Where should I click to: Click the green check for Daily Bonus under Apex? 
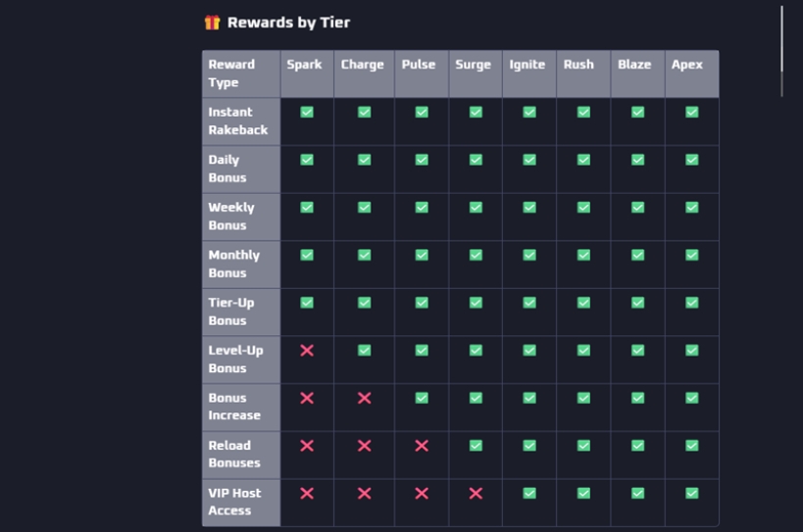[x=691, y=160]
